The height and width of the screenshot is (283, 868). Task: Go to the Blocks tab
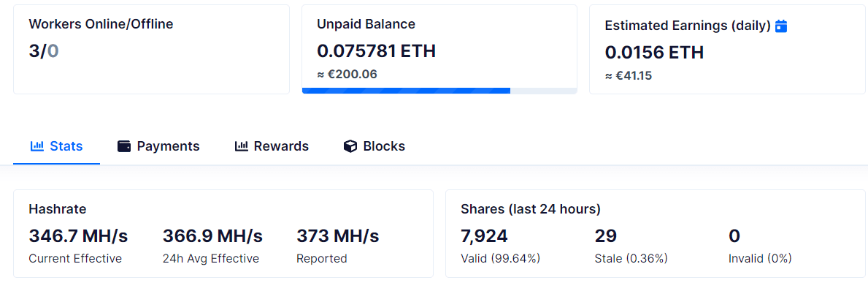pos(375,146)
